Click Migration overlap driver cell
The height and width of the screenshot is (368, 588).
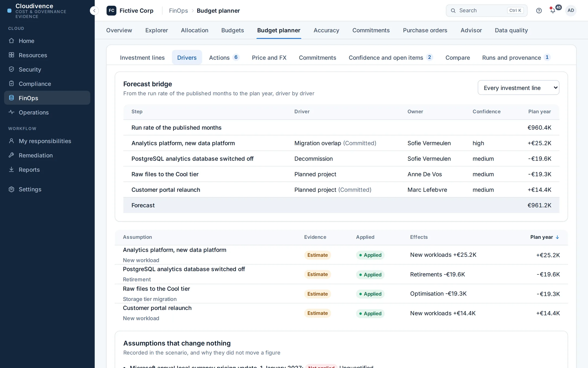point(335,143)
